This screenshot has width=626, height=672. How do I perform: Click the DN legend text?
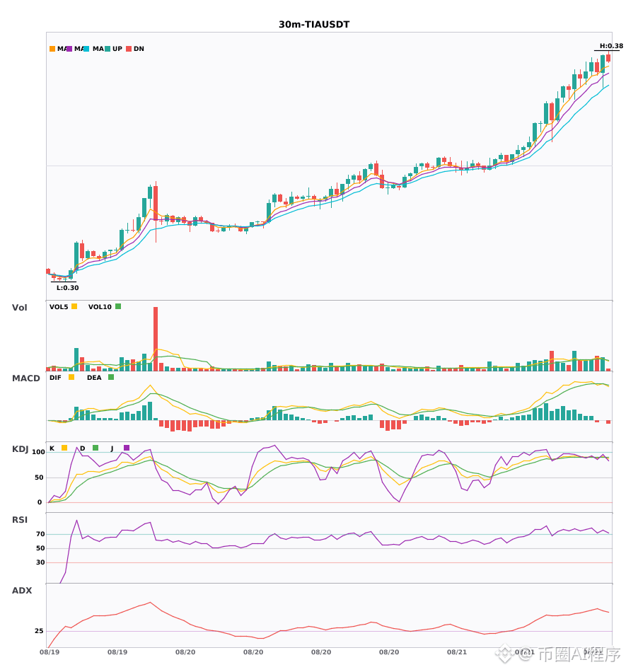139,49
